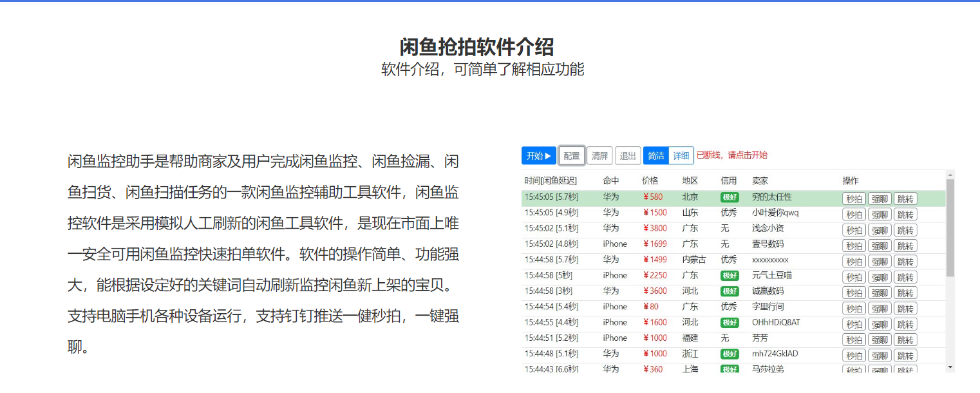Click the listing table vertical scrollbar thumb
This screenshot has width=980, height=393.
950,228
